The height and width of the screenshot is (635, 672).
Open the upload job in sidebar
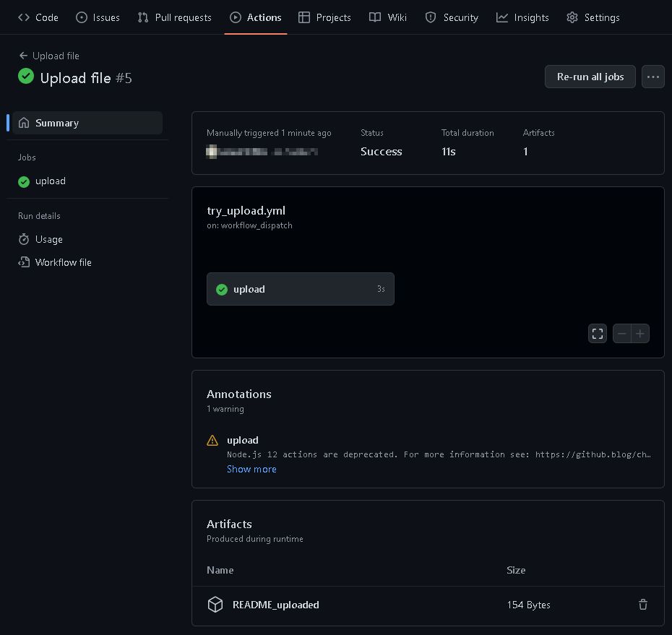50,181
